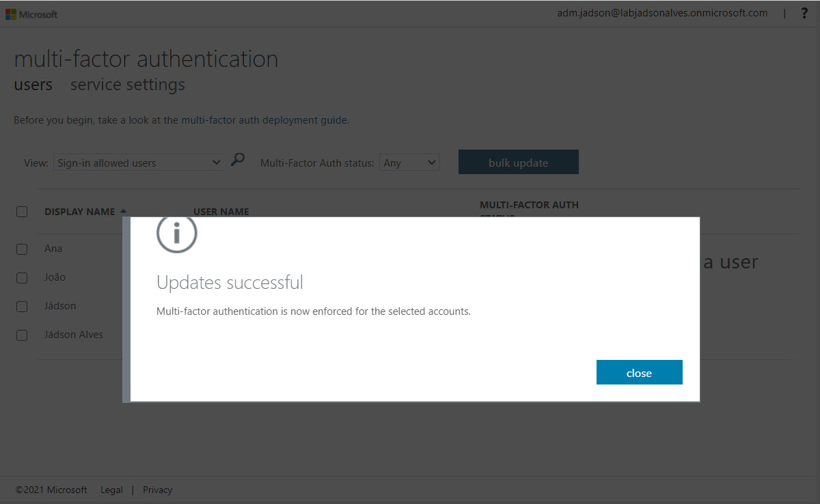Click the bulk update button
820x504 pixels.
click(518, 163)
